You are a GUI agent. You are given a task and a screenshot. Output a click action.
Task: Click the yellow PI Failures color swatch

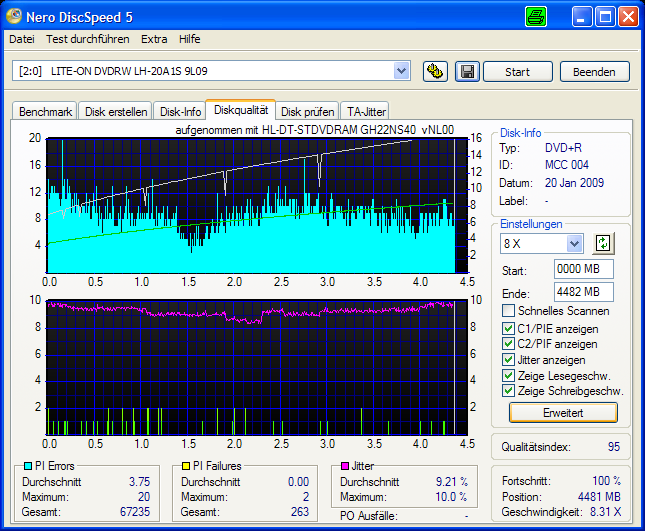(186, 466)
